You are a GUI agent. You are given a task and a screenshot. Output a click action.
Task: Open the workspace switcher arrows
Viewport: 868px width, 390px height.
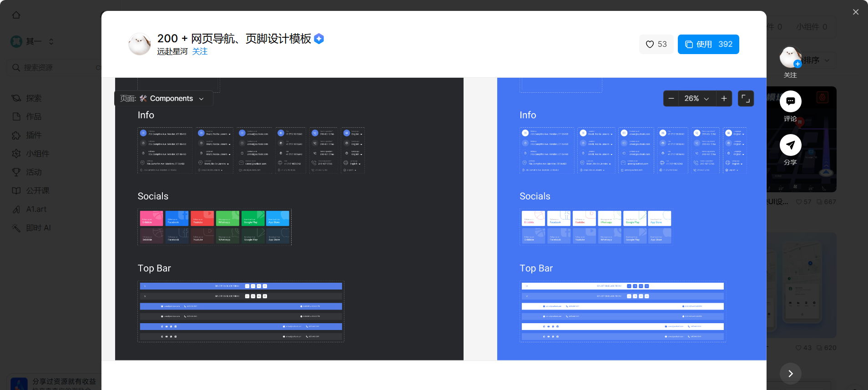[51, 41]
